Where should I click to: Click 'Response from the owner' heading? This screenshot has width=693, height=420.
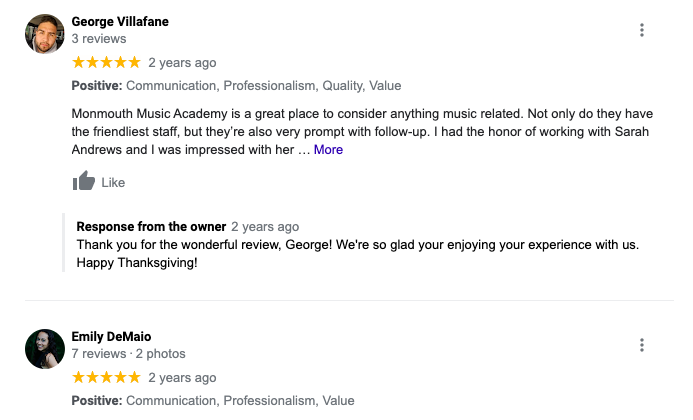pos(151,226)
